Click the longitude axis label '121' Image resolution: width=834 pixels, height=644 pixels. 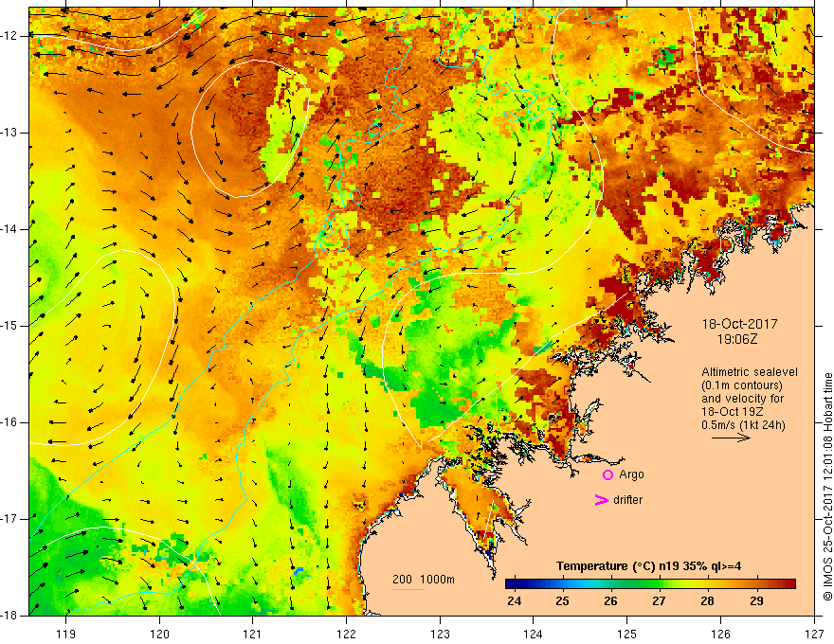[x=253, y=634]
